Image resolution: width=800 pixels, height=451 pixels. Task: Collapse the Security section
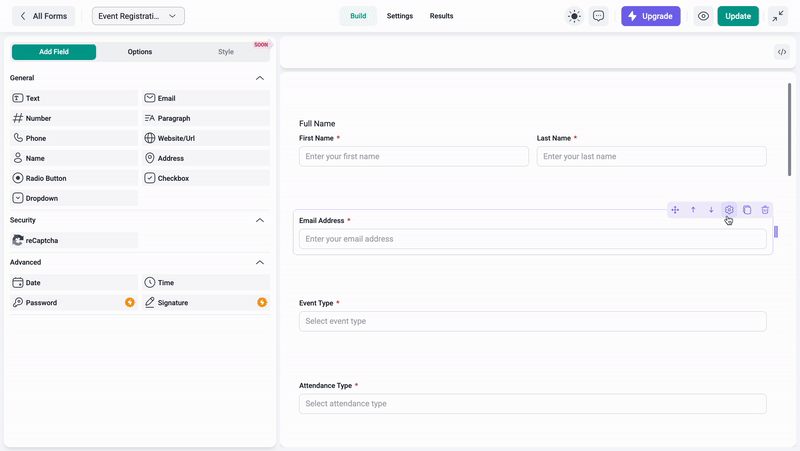260,220
